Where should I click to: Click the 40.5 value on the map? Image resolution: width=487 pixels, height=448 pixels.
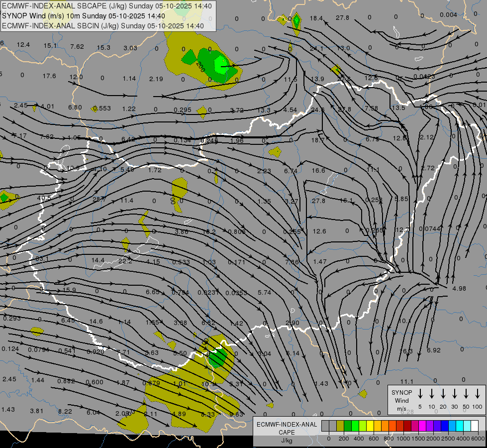44,198
